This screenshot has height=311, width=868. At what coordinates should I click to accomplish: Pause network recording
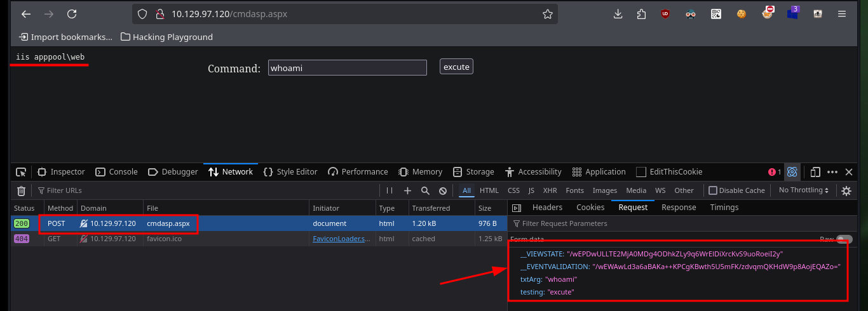390,190
